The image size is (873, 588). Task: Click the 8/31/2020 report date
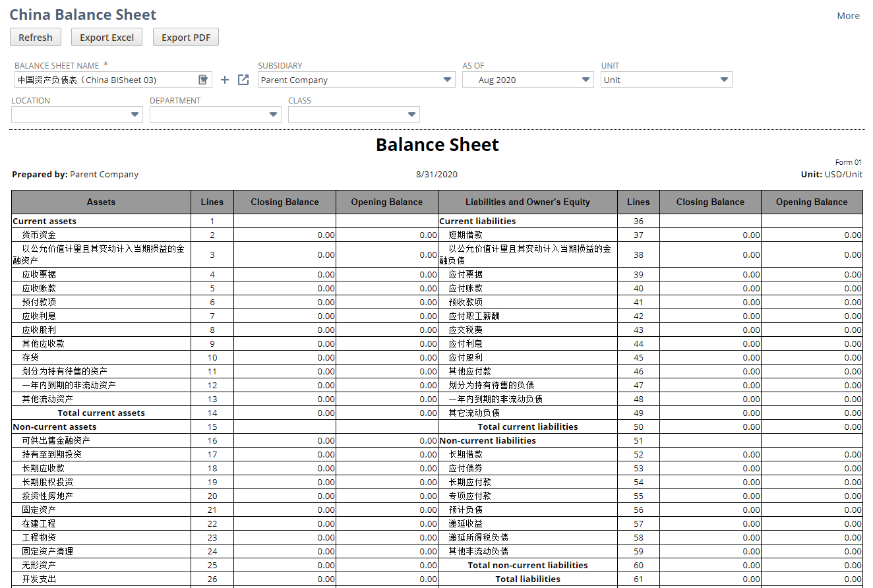point(436,175)
